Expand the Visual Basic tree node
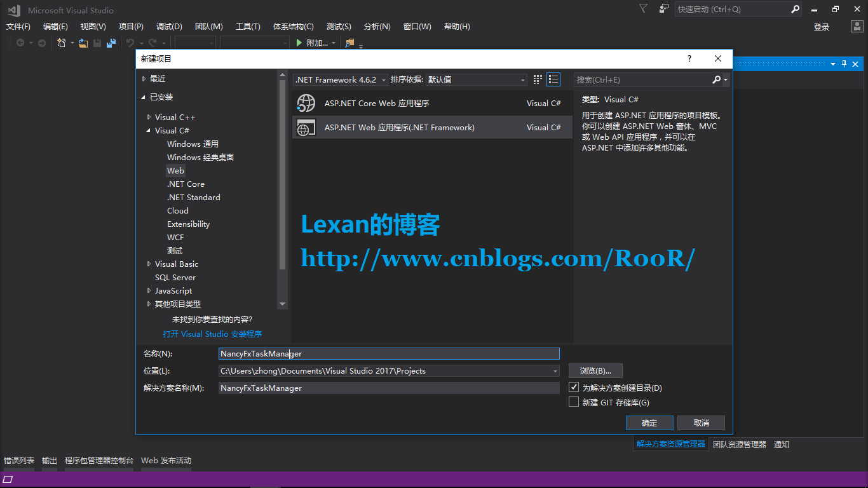Viewport: 868px width, 488px height. click(x=149, y=264)
